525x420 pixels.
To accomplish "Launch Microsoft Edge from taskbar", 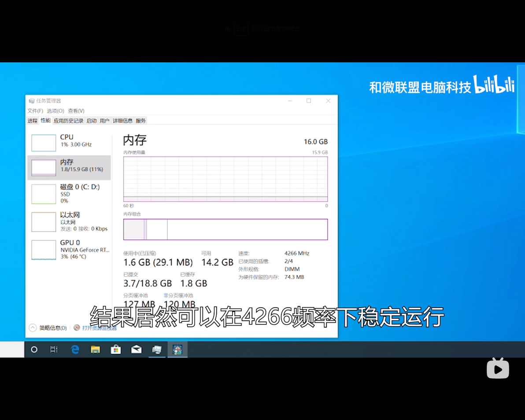I will [75, 350].
